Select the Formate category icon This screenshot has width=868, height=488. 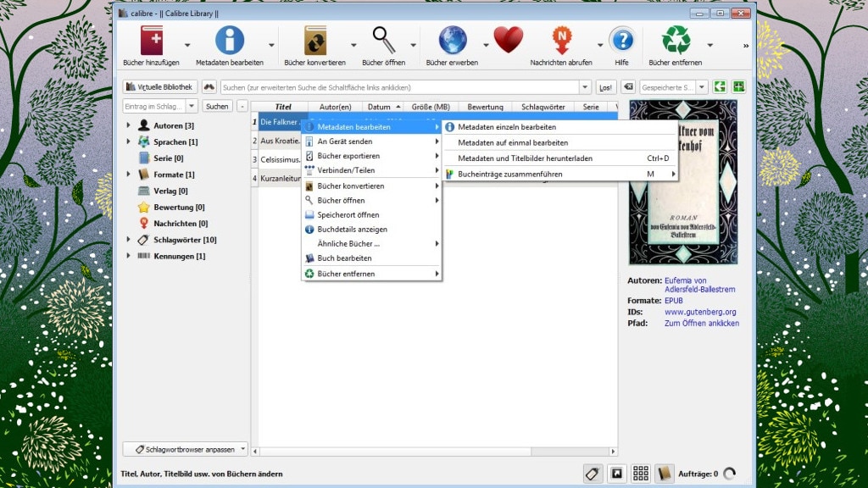click(x=144, y=175)
